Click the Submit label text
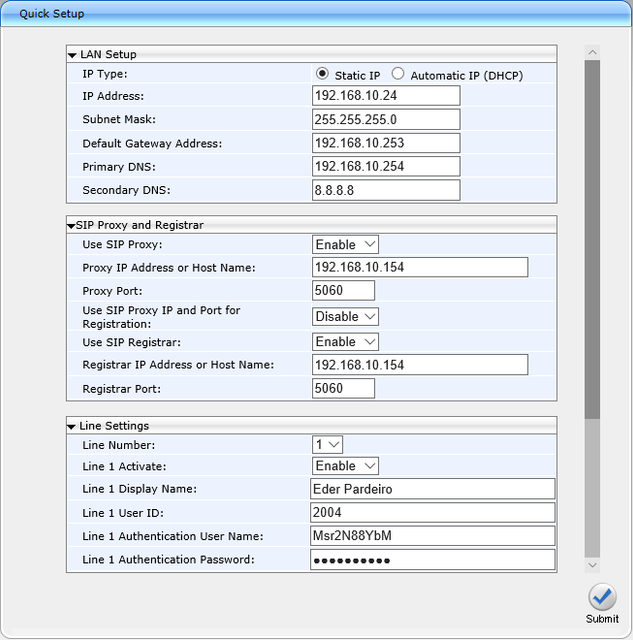This screenshot has width=633, height=640. coord(602,619)
